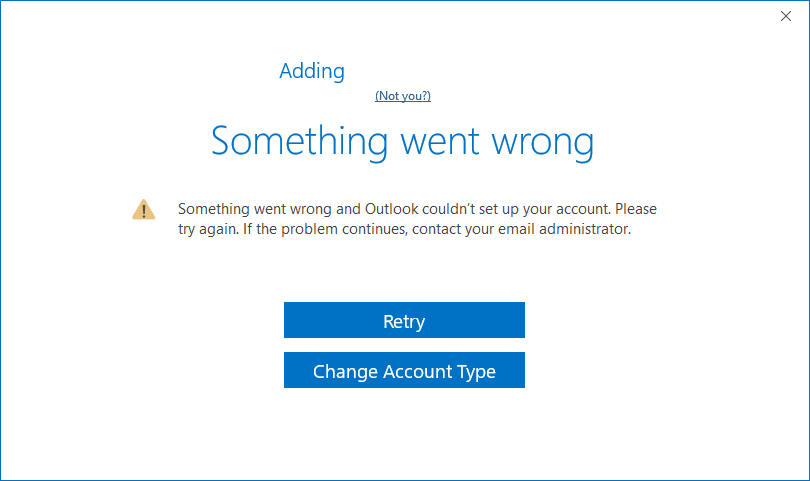Click the Retry button

pyautogui.click(x=404, y=320)
